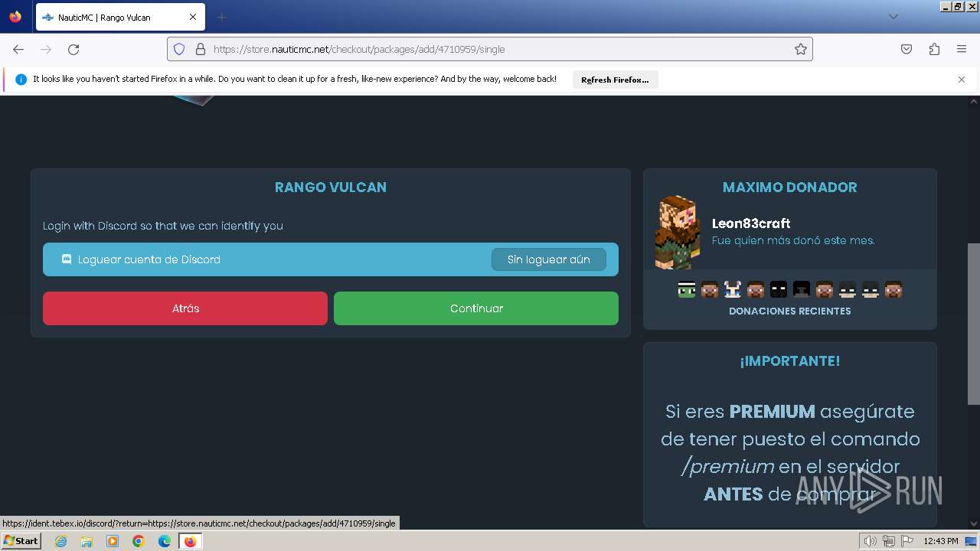This screenshot has height=551, width=980.
Task: Dismiss the Firefox refresh notification
Action: pos(962,80)
